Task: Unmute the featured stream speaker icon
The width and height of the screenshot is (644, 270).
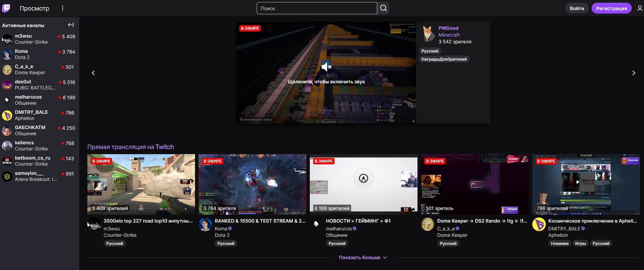Action: click(326, 67)
